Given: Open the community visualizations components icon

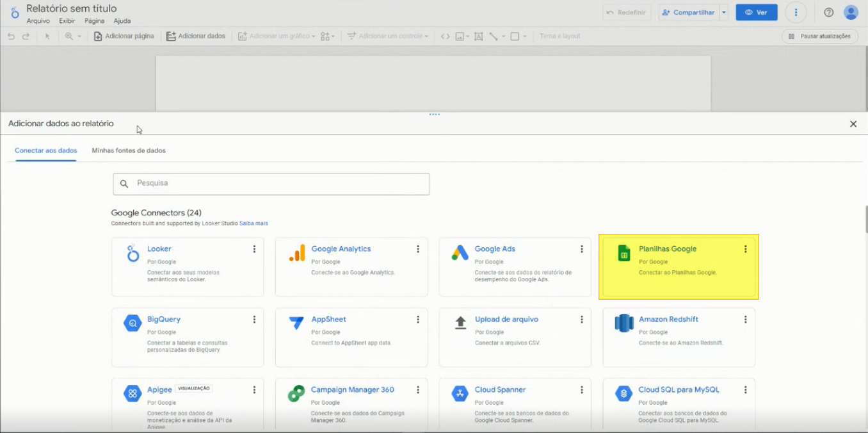Looking at the screenshot, I should pos(327,37).
